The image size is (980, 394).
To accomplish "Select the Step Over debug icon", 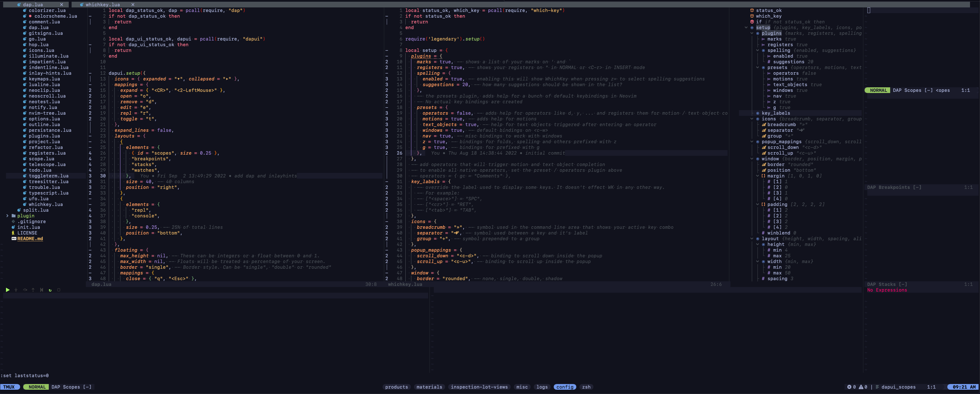I will (25, 290).
